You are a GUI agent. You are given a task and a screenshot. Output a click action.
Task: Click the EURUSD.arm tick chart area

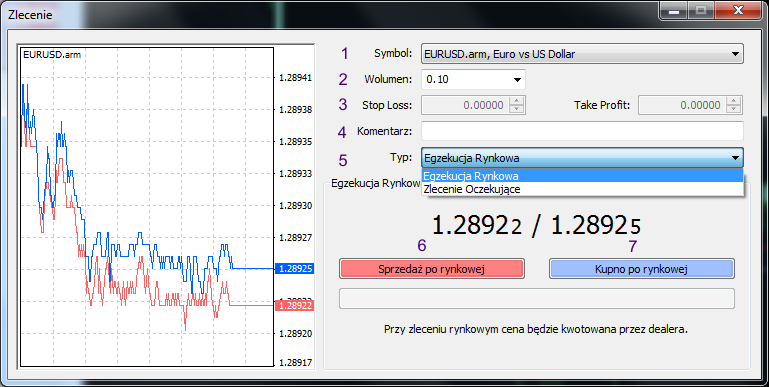(x=146, y=206)
